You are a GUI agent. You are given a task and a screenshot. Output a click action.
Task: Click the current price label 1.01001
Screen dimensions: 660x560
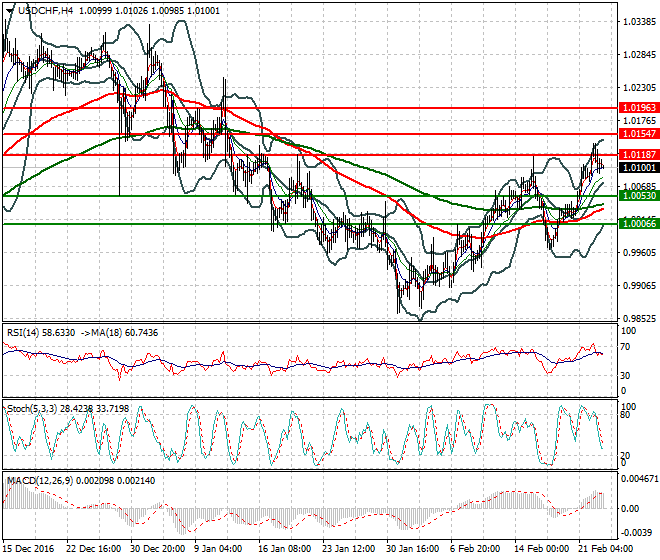click(639, 168)
